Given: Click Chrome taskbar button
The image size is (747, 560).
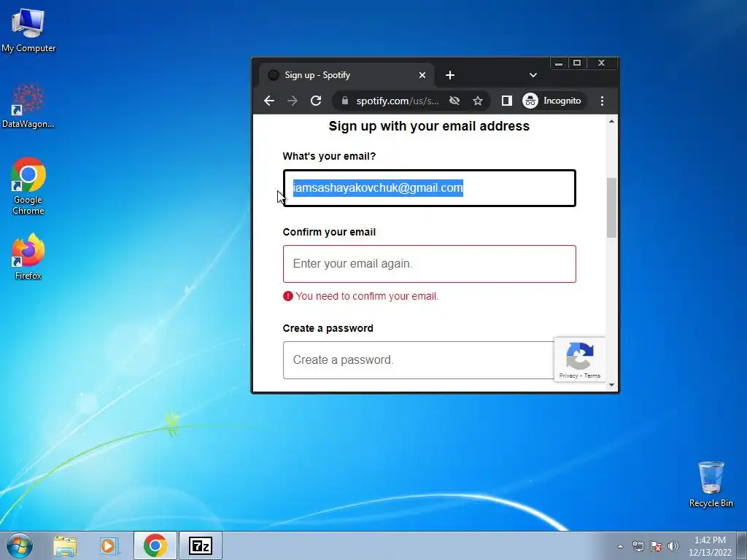Looking at the screenshot, I should tap(155, 545).
